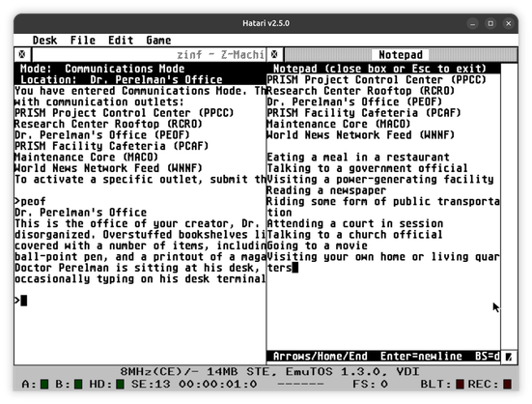Click 'Dr. Perelman's Office (PEOF)' in Notepad
The width and height of the screenshot is (532, 404).
click(x=354, y=101)
